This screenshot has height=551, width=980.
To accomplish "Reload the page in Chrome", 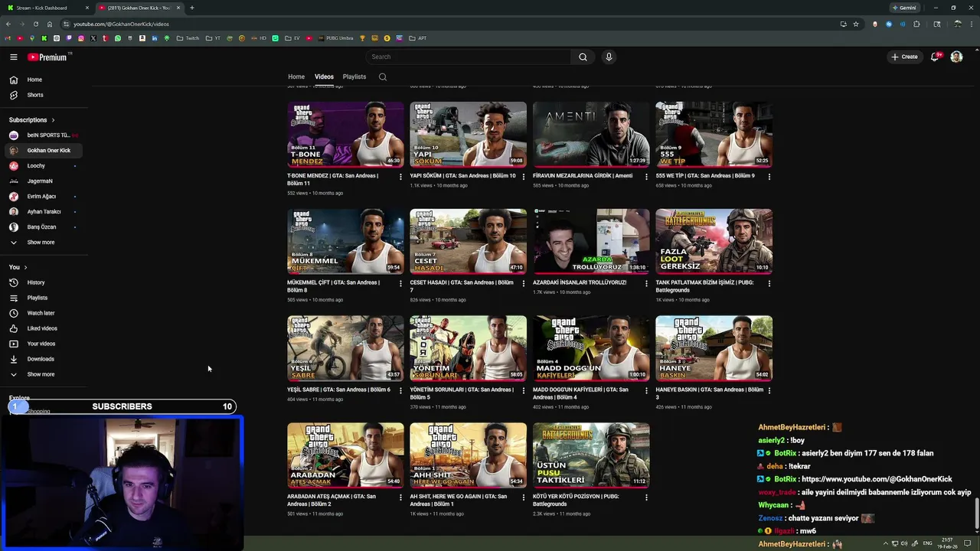I will click(35, 24).
